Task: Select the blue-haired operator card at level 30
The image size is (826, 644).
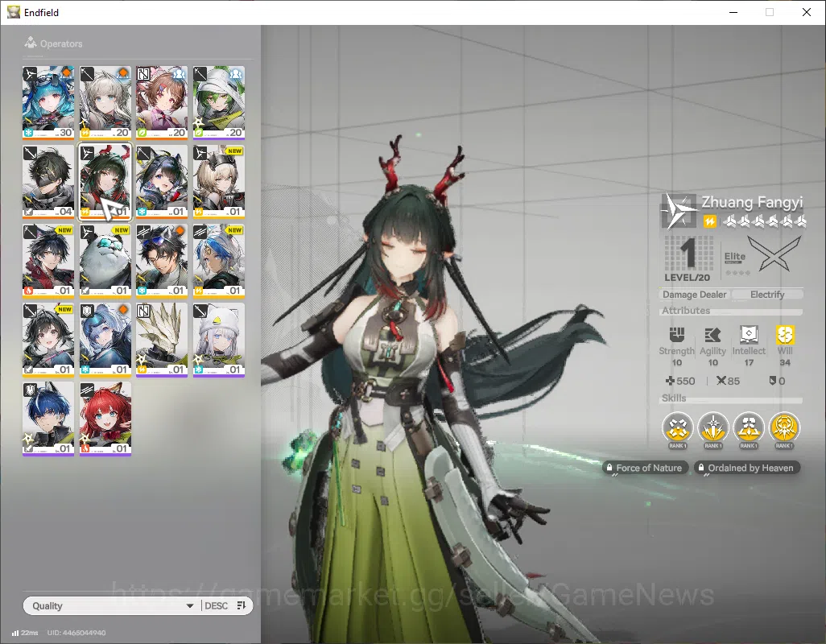Action: coord(48,102)
